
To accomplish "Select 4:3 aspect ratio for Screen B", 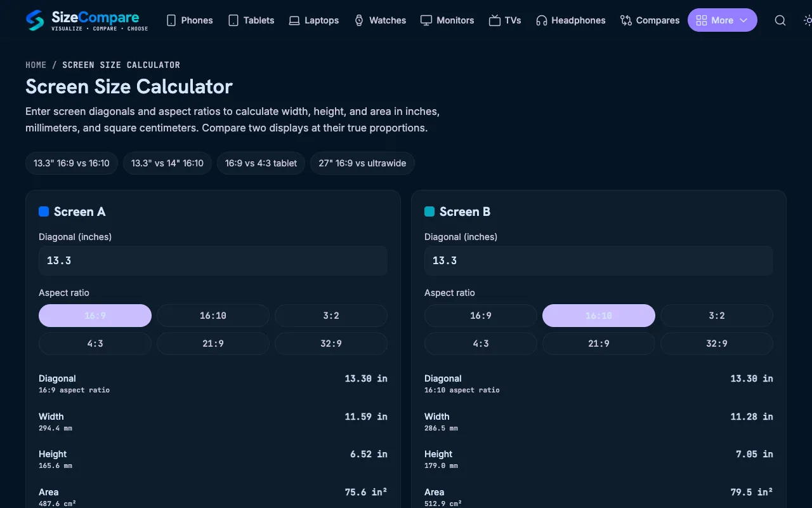I will 481,344.
